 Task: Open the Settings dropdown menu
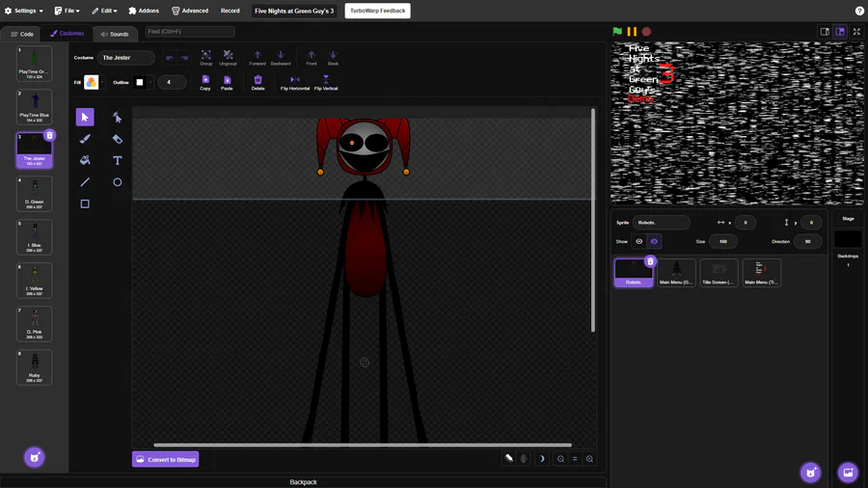point(24,11)
